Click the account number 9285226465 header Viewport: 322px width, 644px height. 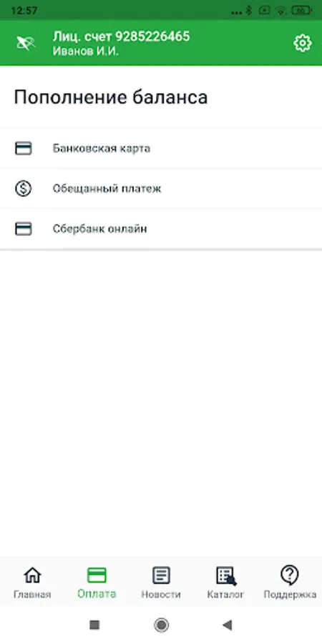pos(121,36)
